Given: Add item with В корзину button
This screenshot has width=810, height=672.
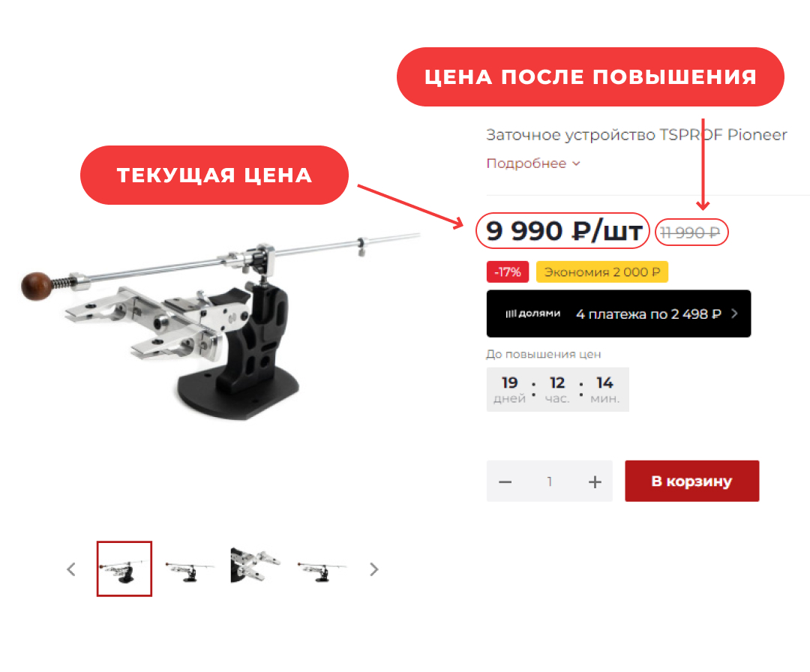Looking at the screenshot, I should pyautogui.click(x=691, y=481).
